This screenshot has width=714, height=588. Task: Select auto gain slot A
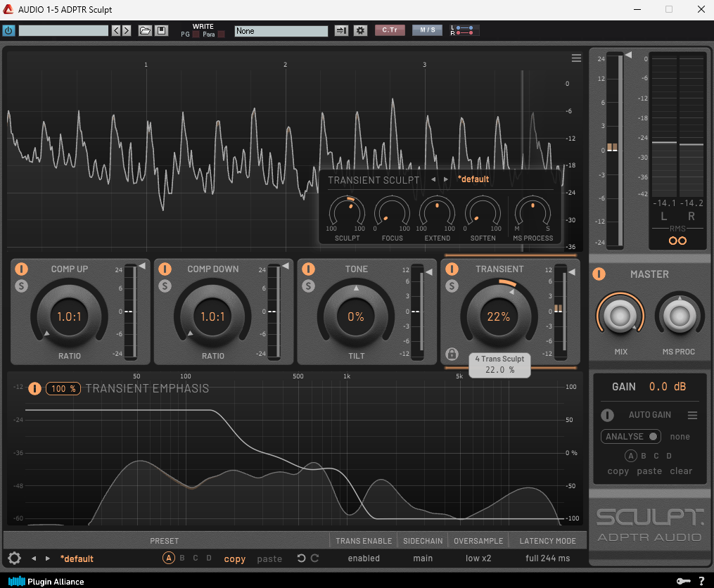tap(631, 456)
